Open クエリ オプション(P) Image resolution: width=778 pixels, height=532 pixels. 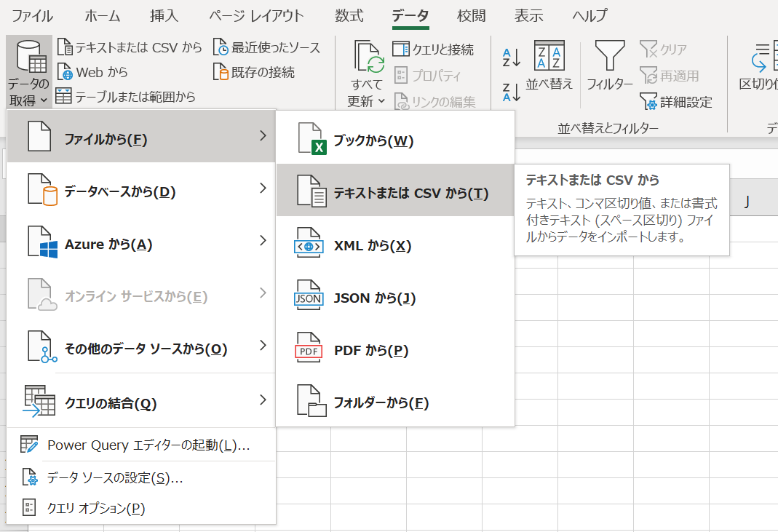(141, 508)
